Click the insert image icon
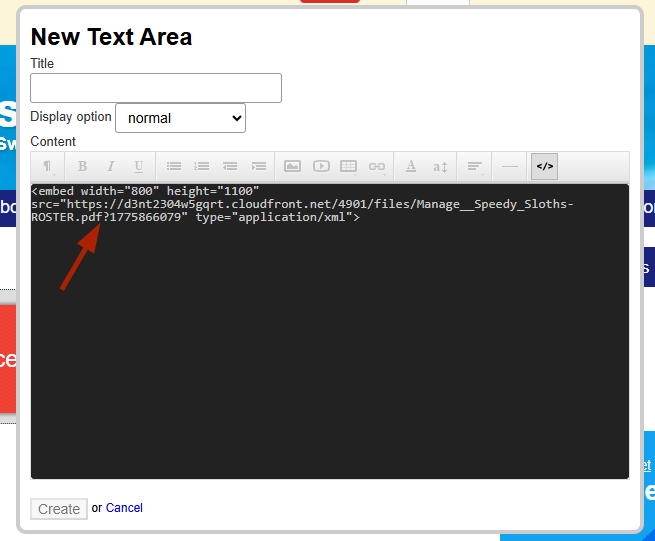This screenshot has width=655, height=541. (x=293, y=167)
